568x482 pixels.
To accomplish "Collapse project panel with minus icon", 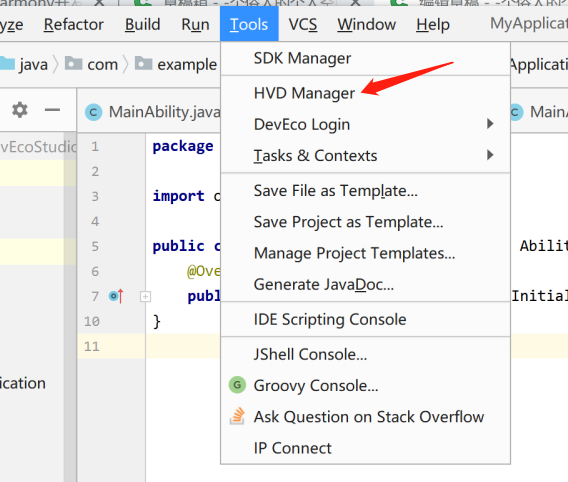I will (x=53, y=110).
